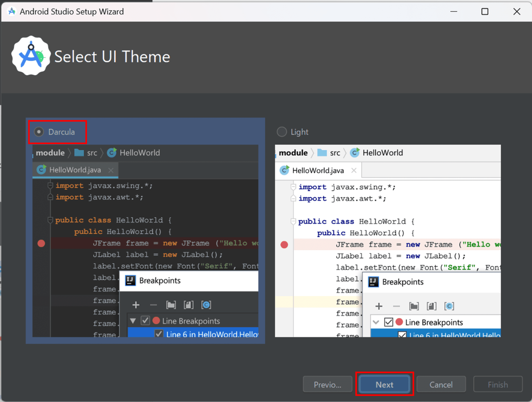Select the Darcula theme radio button
532x402 pixels.
(38, 132)
